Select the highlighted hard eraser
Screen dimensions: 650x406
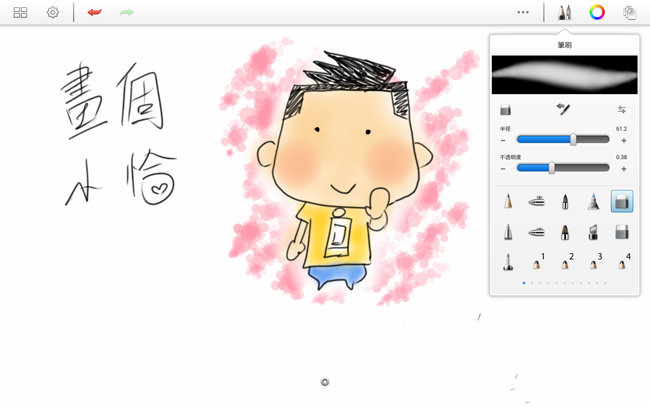622,201
